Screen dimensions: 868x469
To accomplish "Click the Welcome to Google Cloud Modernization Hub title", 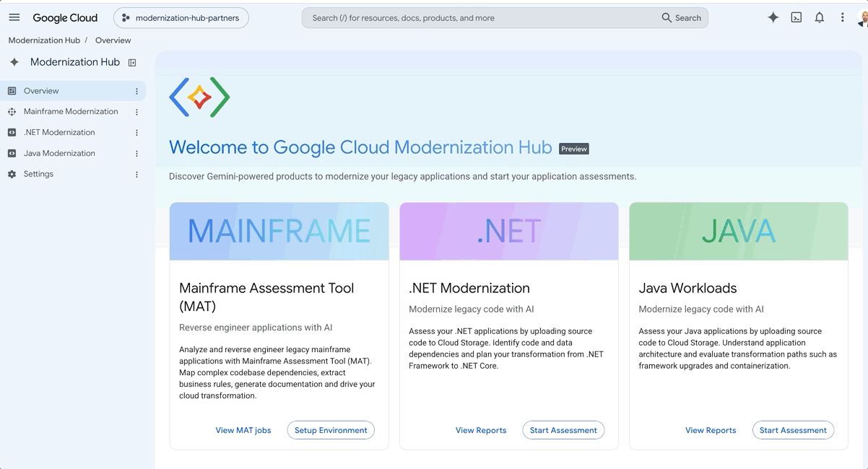I will tap(360, 148).
